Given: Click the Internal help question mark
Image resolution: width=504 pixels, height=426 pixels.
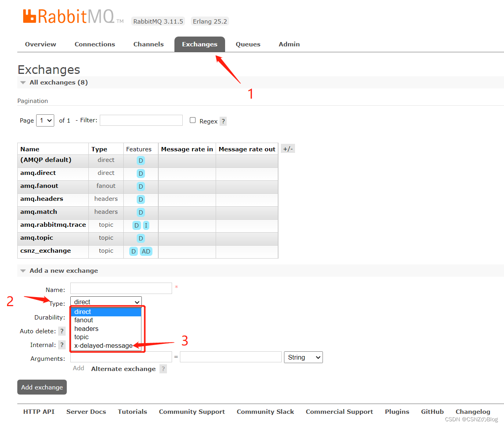Looking at the screenshot, I should pyautogui.click(x=62, y=345).
